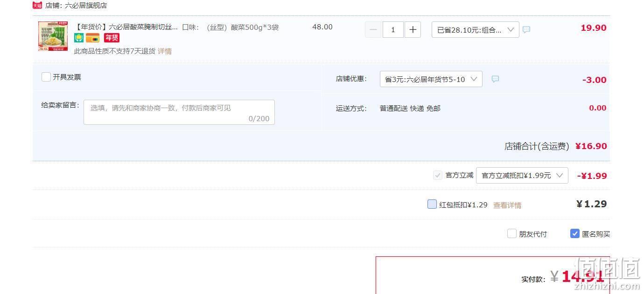The width and height of the screenshot is (644, 294).
Task: Click the unit price 48.00
Action: tap(322, 27)
